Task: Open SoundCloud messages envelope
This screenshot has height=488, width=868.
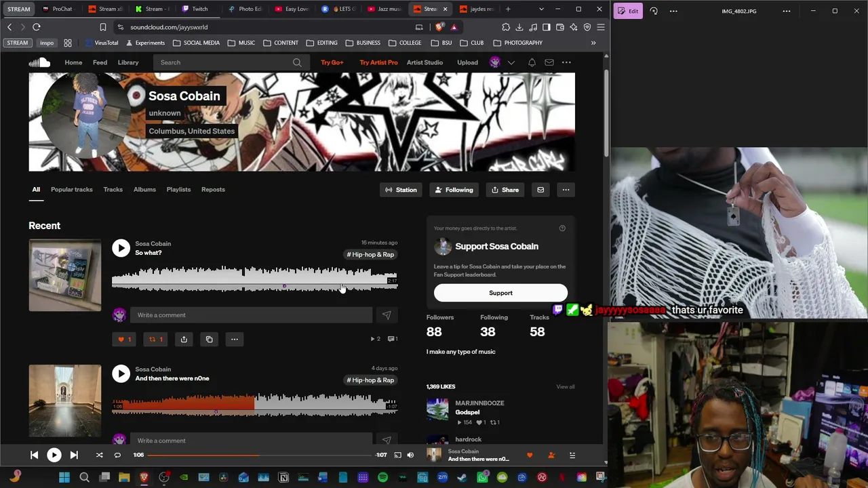Action: pos(549,62)
